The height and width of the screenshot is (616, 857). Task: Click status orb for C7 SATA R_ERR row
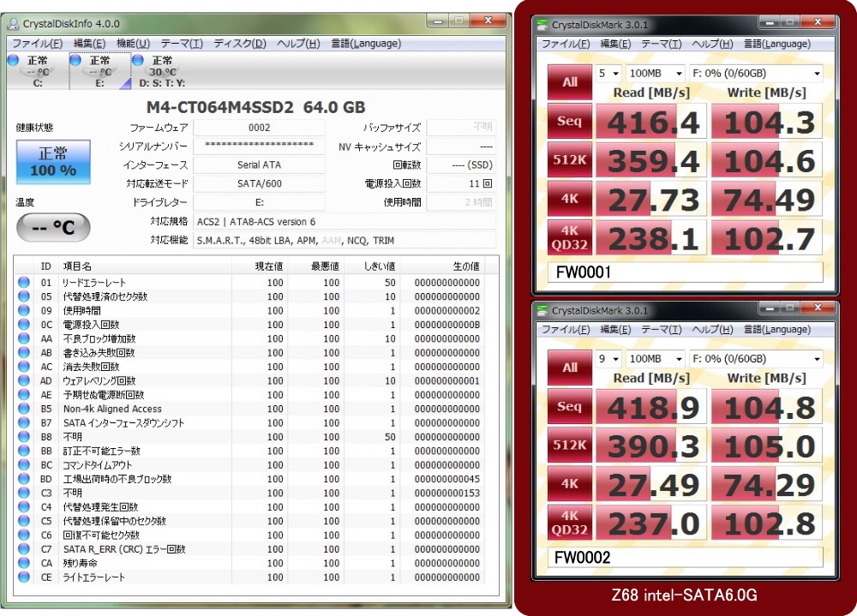click(x=23, y=549)
